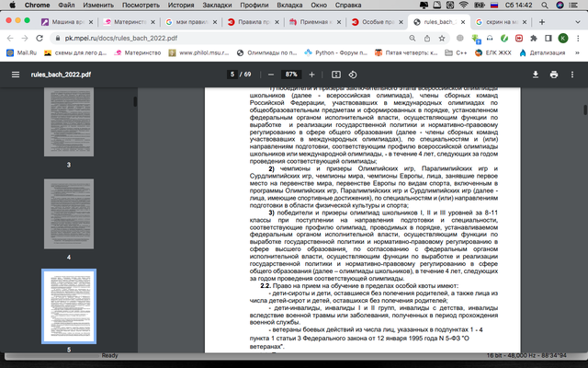588x368 pixels.
Task: Open the Chrome three-dot menu
Action: tap(578, 40)
